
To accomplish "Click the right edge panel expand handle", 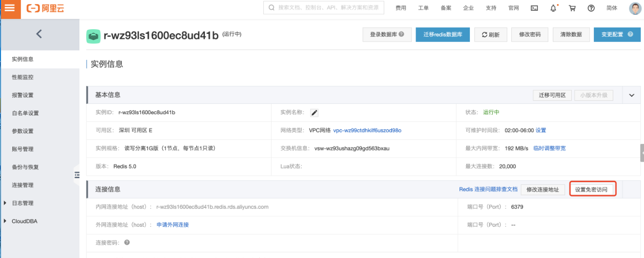I will (x=642, y=153).
